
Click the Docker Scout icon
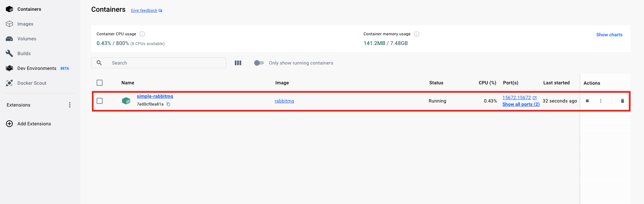pyautogui.click(x=9, y=83)
